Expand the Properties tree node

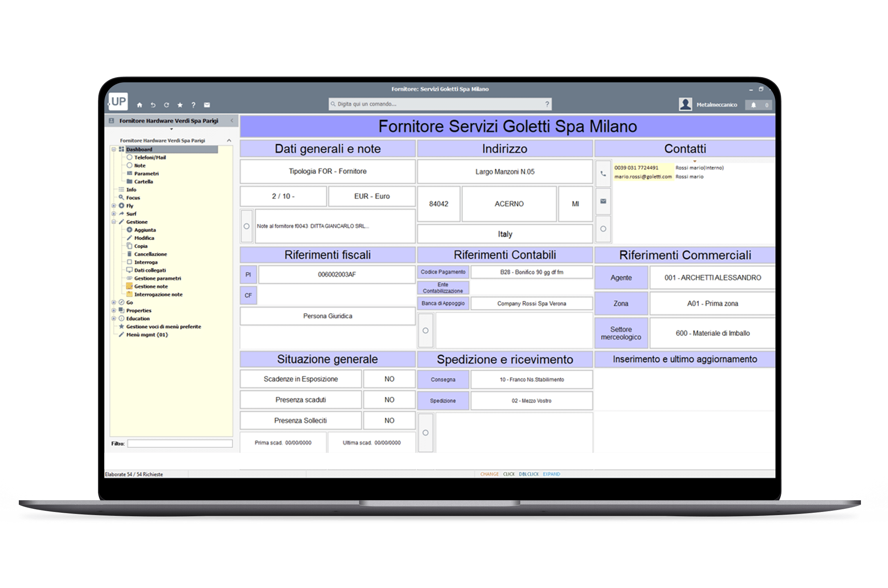click(114, 310)
